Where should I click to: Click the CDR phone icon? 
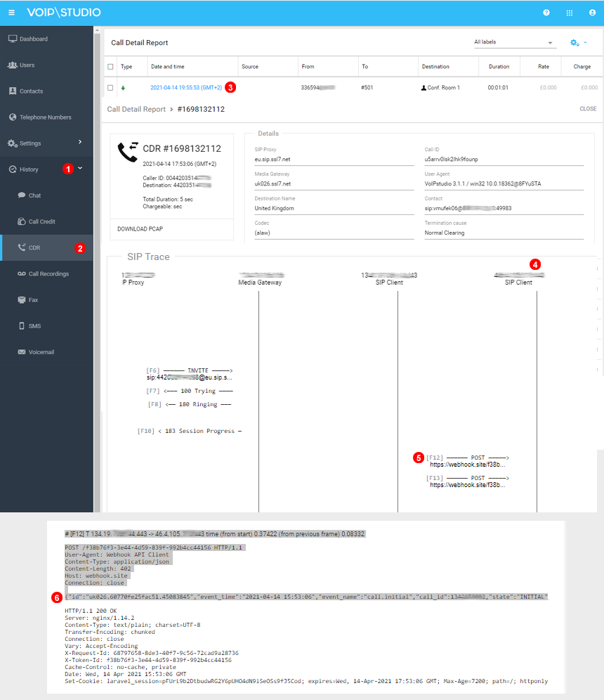21,247
